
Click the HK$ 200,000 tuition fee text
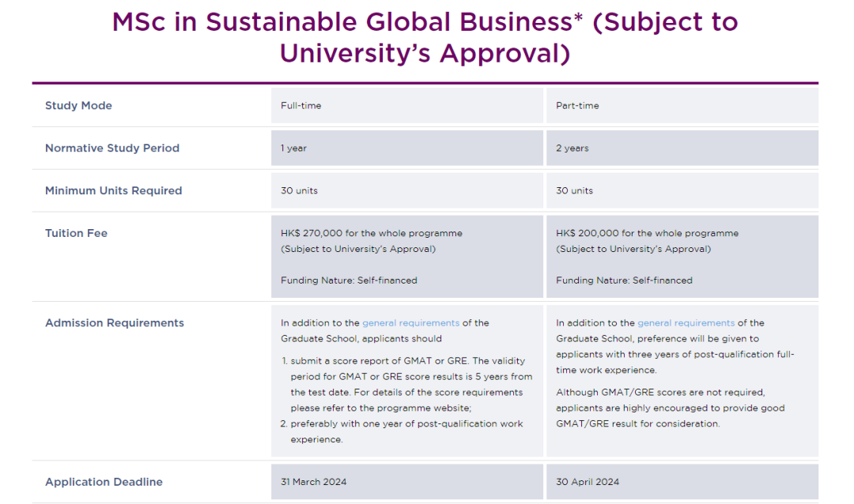pos(647,234)
